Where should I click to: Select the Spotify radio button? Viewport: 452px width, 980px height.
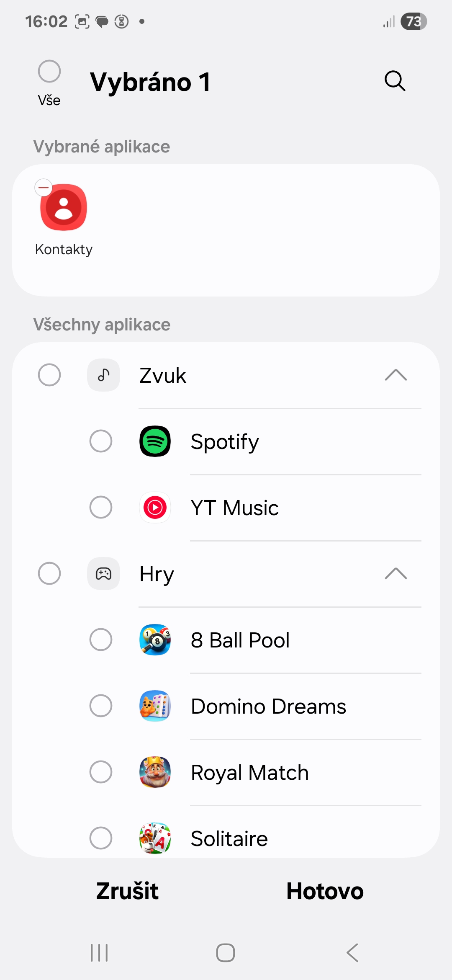point(101,441)
